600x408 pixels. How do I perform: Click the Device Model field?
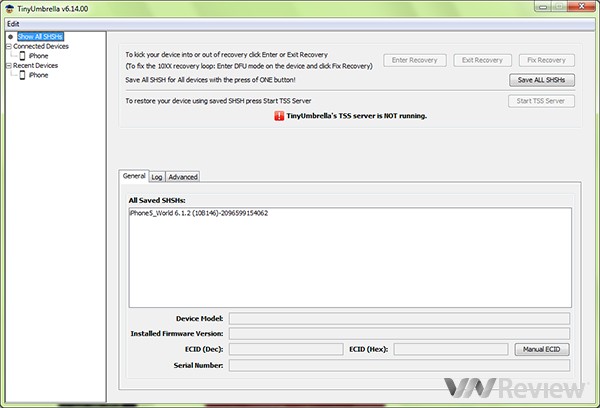click(399, 318)
